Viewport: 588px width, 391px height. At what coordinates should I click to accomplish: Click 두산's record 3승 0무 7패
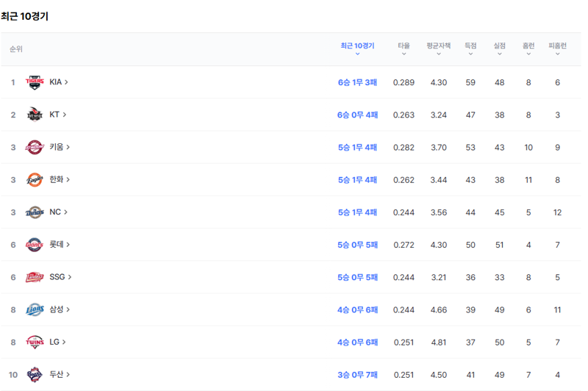[357, 375]
